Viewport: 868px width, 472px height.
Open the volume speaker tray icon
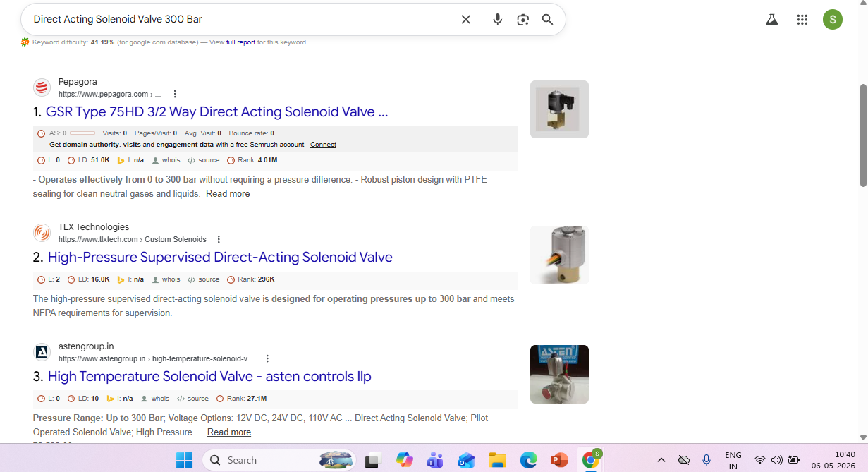point(777,460)
